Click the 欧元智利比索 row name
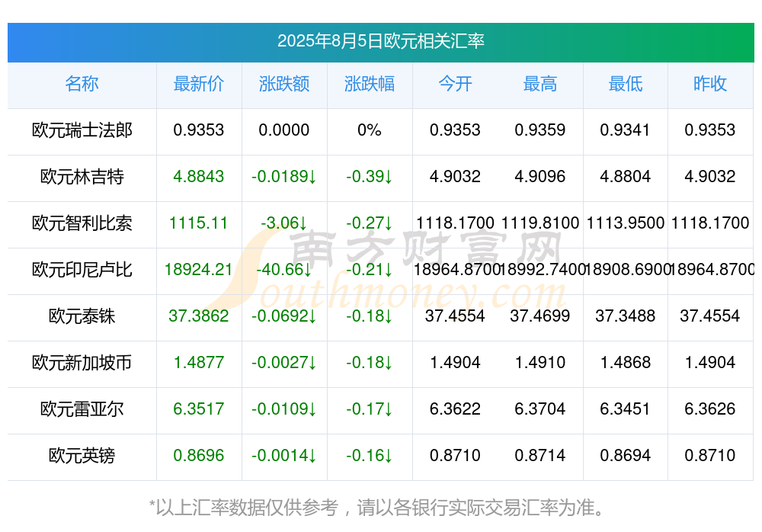 tap(82, 223)
